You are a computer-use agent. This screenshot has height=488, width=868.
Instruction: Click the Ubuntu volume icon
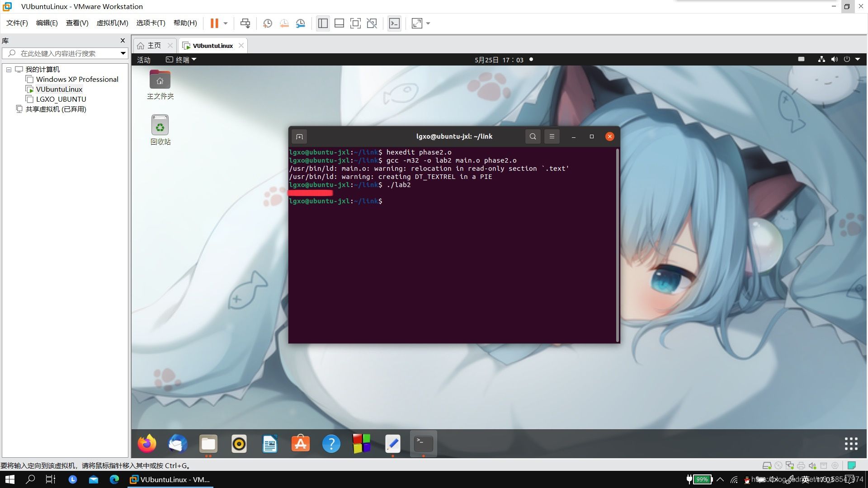click(834, 59)
